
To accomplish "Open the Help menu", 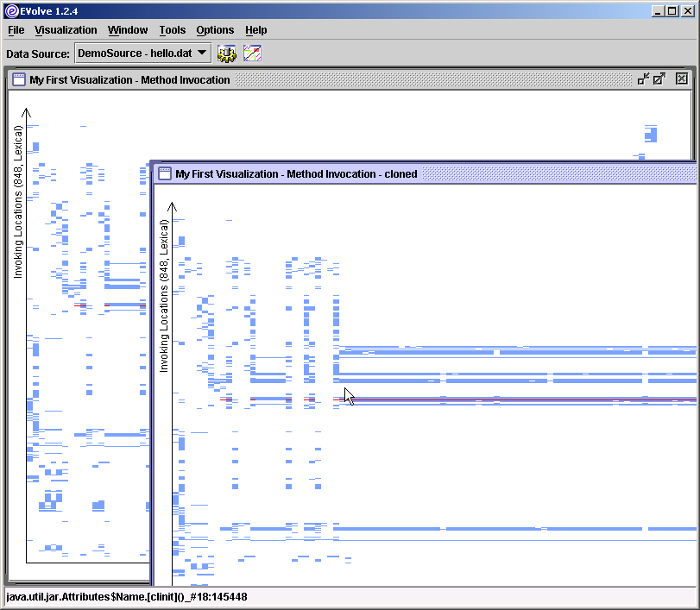I will [255, 30].
